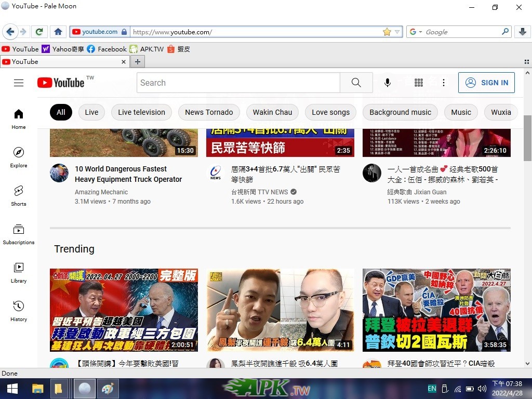Open the list all tabs button
The height and width of the screenshot is (399, 532).
[x=527, y=62]
